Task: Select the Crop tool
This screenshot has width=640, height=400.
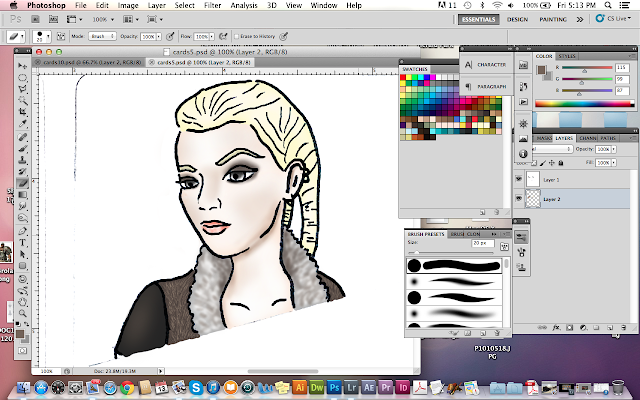Action: (x=22, y=112)
